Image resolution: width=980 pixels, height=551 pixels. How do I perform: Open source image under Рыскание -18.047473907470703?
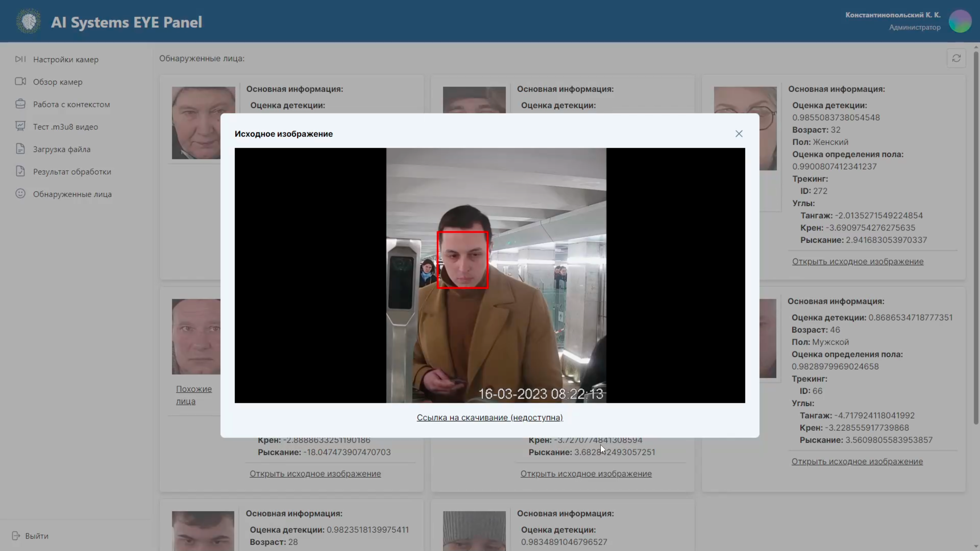[x=315, y=474]
